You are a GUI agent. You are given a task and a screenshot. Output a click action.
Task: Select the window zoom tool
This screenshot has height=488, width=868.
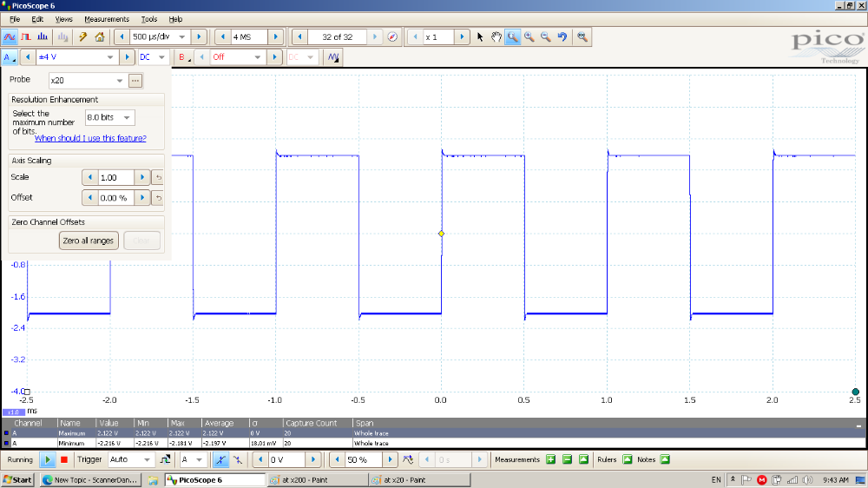coord(513,37)
